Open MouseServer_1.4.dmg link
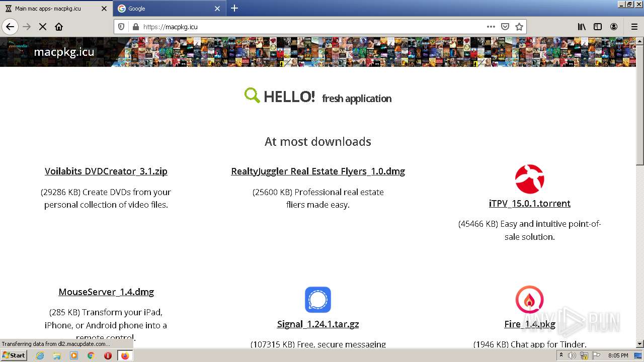This screenshot has width=644, height=362. point(106,292)
